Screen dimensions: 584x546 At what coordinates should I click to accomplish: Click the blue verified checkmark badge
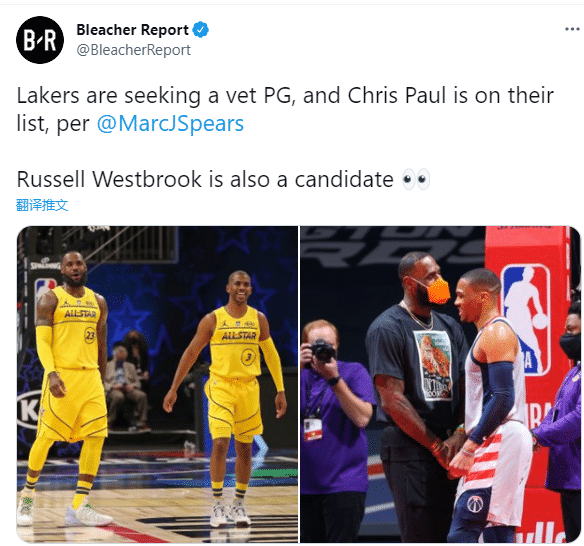[201, 30]
